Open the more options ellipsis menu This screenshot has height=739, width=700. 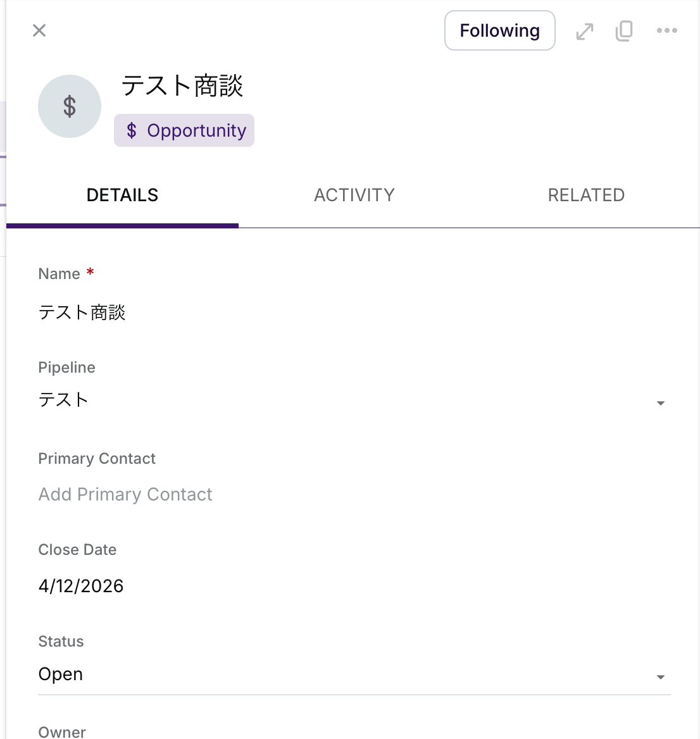(x=666, y=30)
